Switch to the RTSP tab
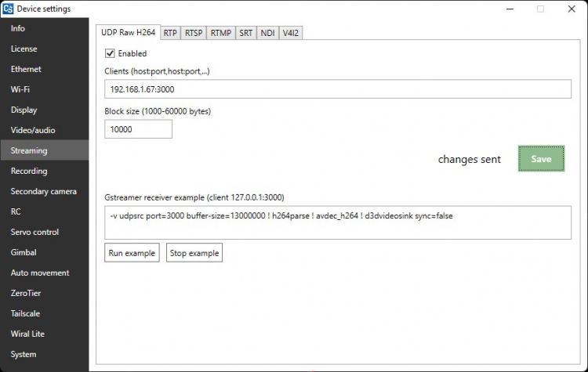This screenshot has width=588, height=372. pyautogui.click(x=194, y=33)
